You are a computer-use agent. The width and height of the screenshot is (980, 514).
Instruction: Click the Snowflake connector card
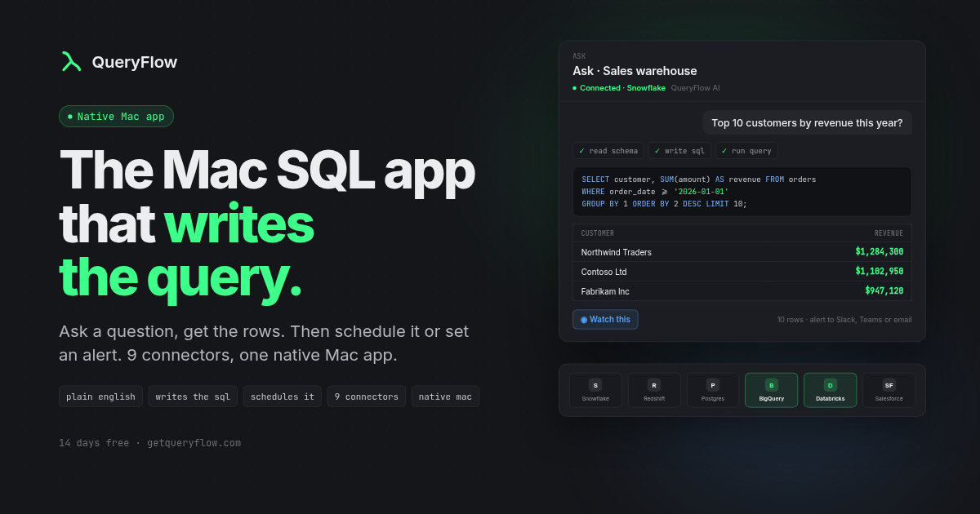pos(595,390)
